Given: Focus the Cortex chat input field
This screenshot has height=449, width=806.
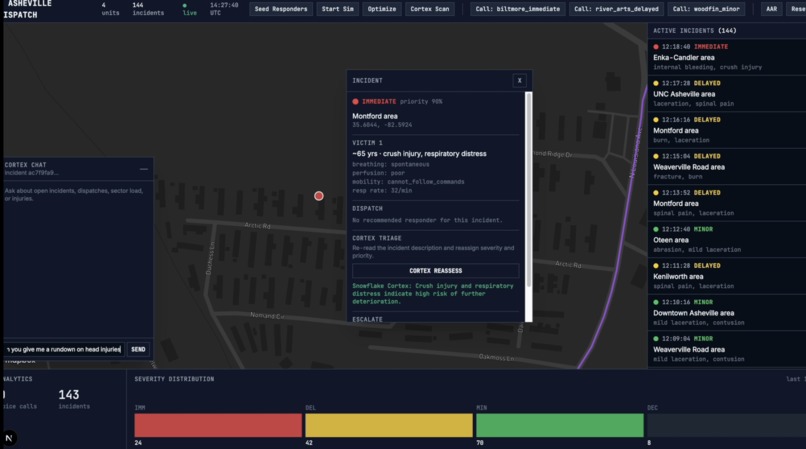Looking at the screenshot, I should (64, 349).
